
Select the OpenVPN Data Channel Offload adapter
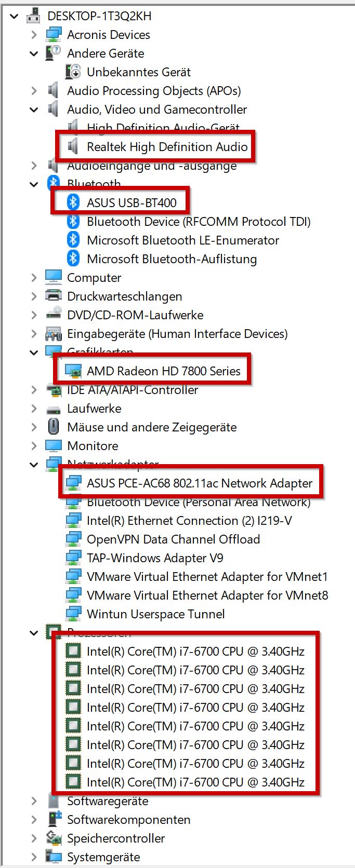coord(173,539)
